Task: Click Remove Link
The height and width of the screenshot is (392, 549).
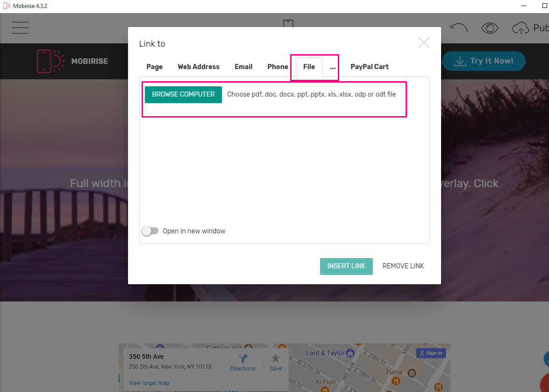Action: pos(403,266)
